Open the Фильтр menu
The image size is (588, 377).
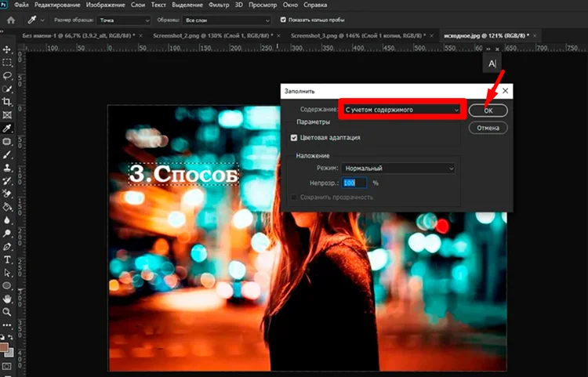coord(219,5)
